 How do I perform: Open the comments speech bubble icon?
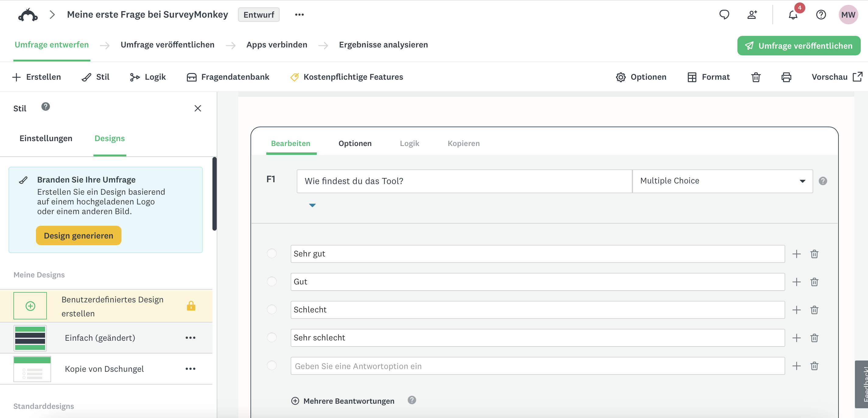724,15
